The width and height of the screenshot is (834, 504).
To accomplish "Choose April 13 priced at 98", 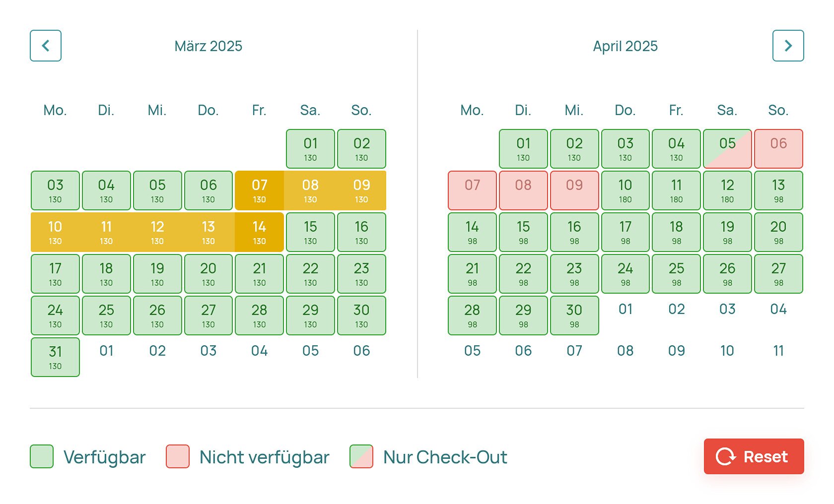I will tap(778, 190).
